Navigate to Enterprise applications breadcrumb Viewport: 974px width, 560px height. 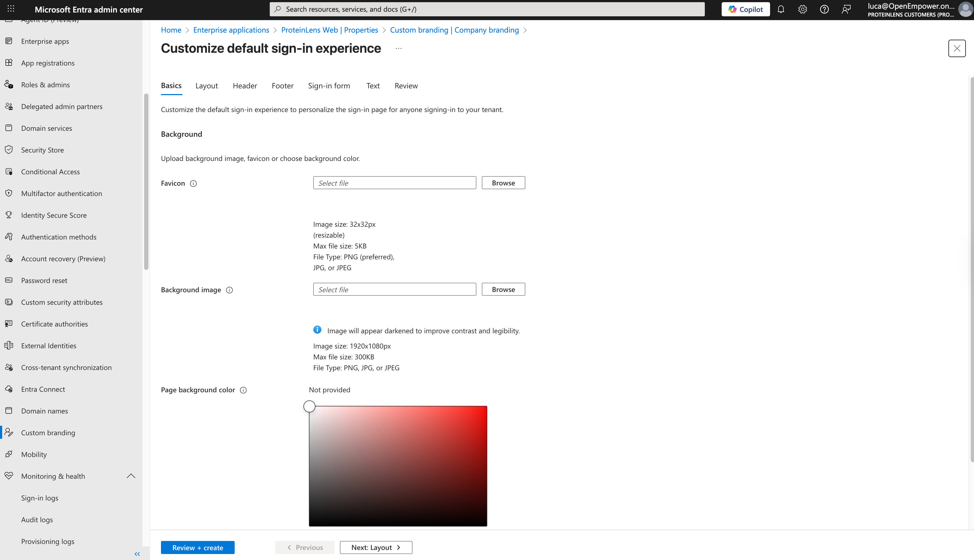pyautogui.click(x=231, y=30)
